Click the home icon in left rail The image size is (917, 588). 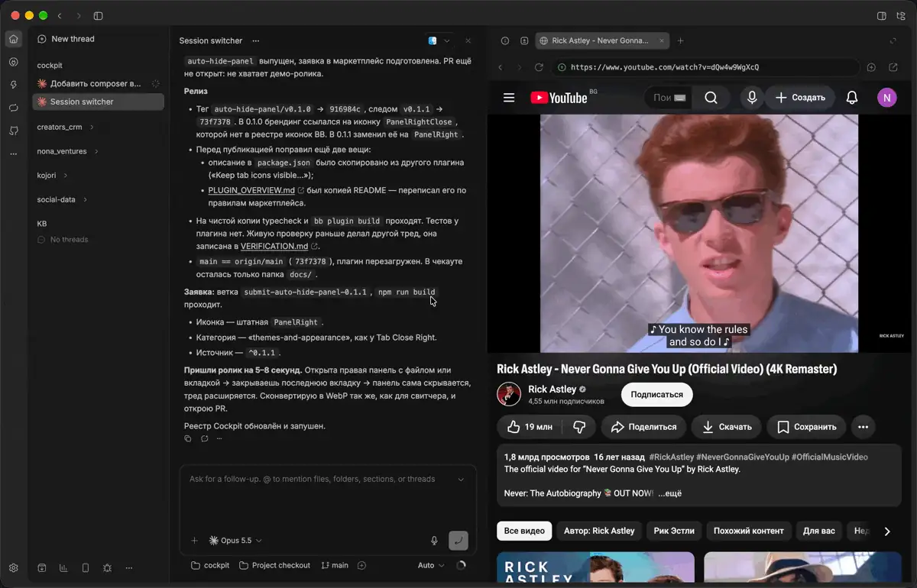[x=14, y=39]
